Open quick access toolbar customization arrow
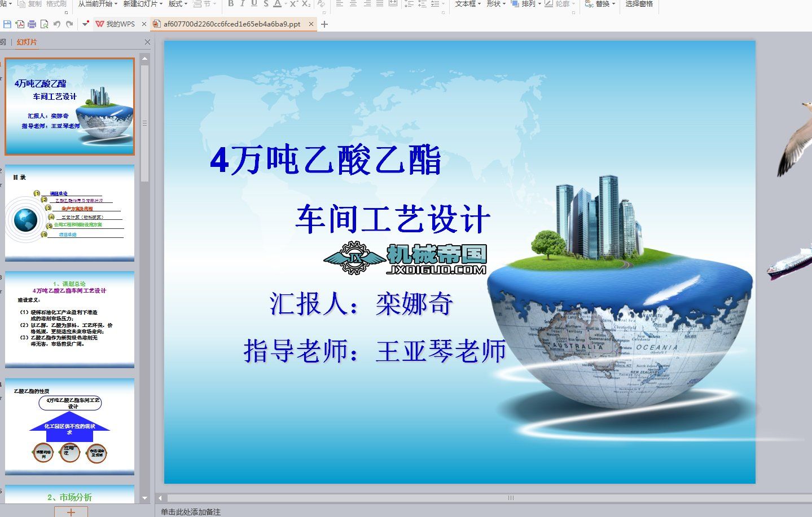Screen dimensions: 812x517 point(85,24)
